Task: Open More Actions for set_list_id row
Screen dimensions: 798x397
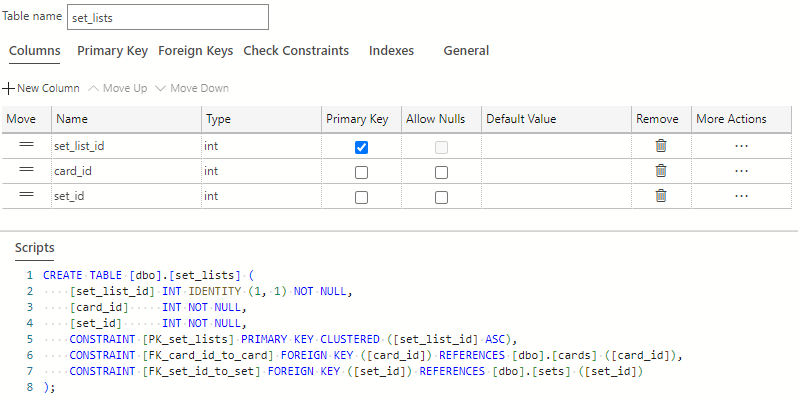Action: point(741,146)
